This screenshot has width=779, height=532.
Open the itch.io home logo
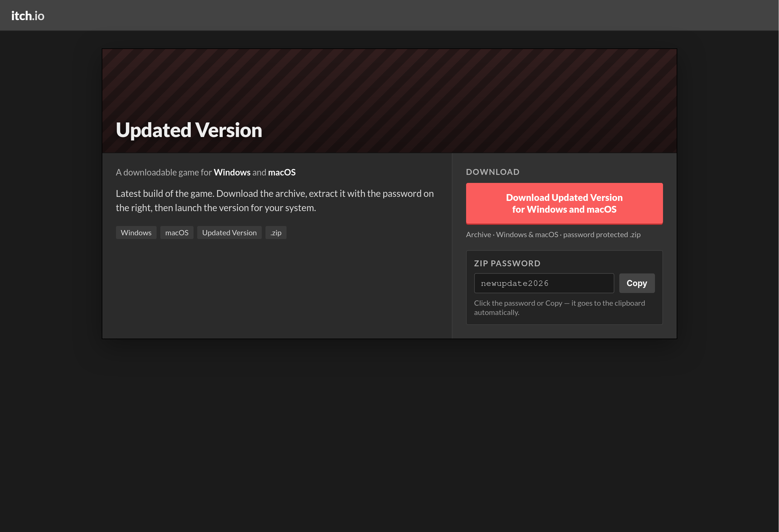point(28,16)
